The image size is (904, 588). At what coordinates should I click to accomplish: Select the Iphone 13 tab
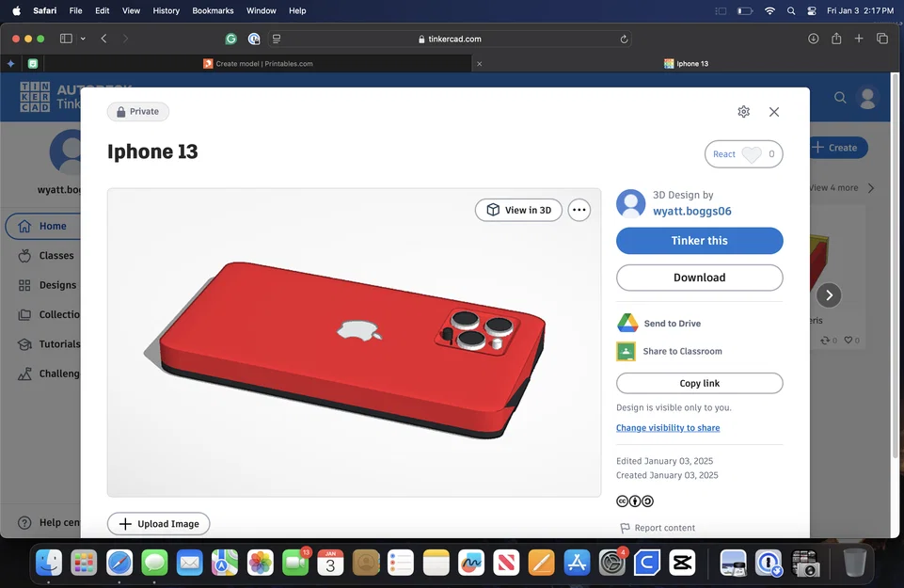click(686, 63)
